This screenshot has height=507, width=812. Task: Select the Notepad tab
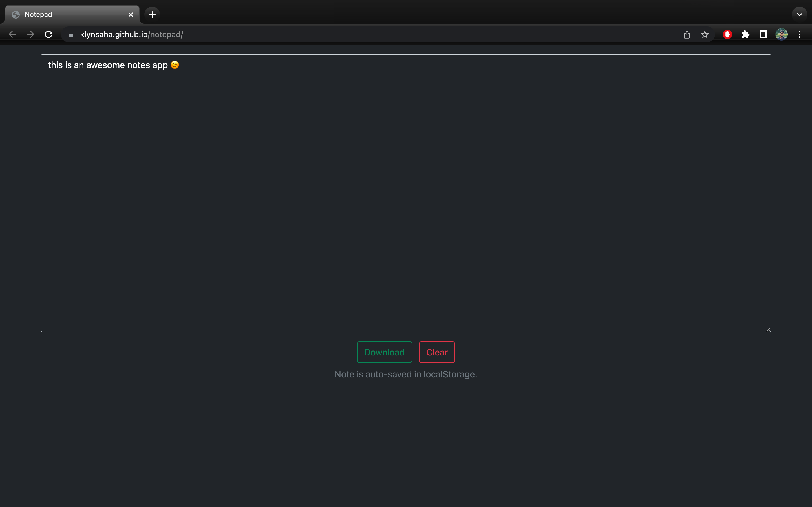pyautogui.click(x=60, y=14)
